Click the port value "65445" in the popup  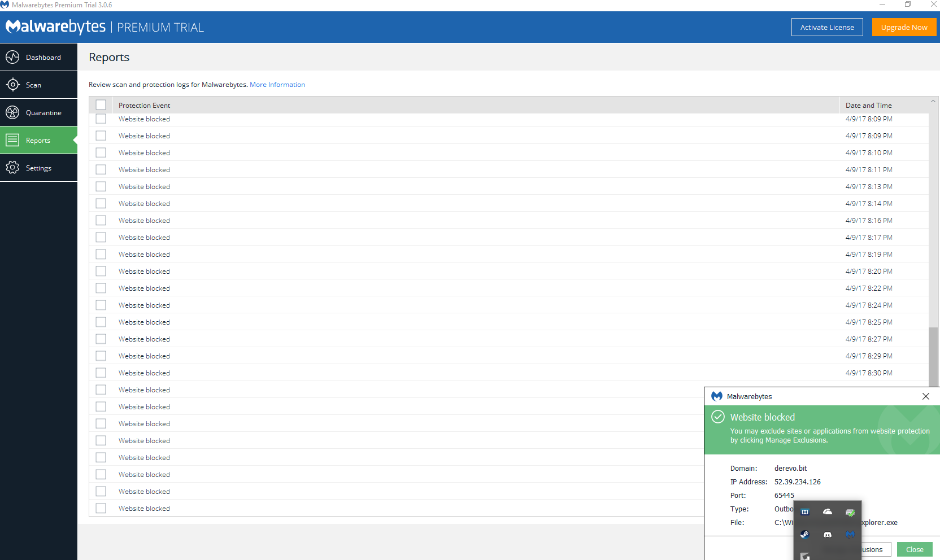click(x=784, y=495)
